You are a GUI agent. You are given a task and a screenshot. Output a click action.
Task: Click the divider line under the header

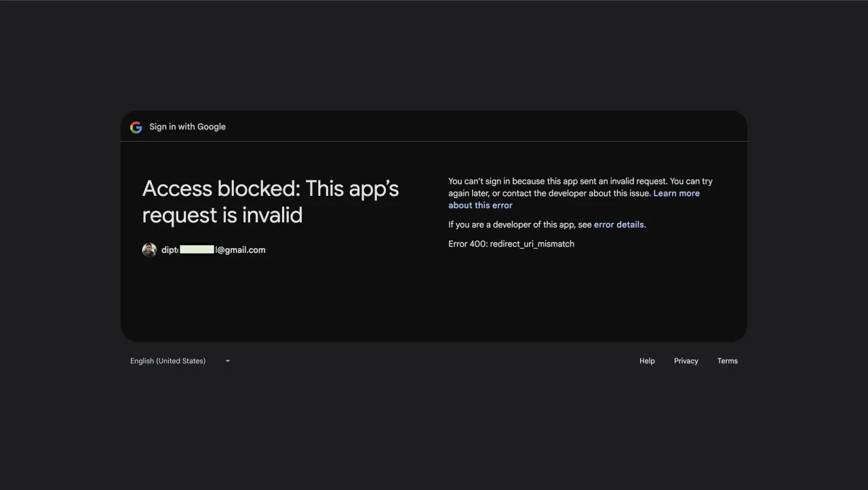pos(434,141)
